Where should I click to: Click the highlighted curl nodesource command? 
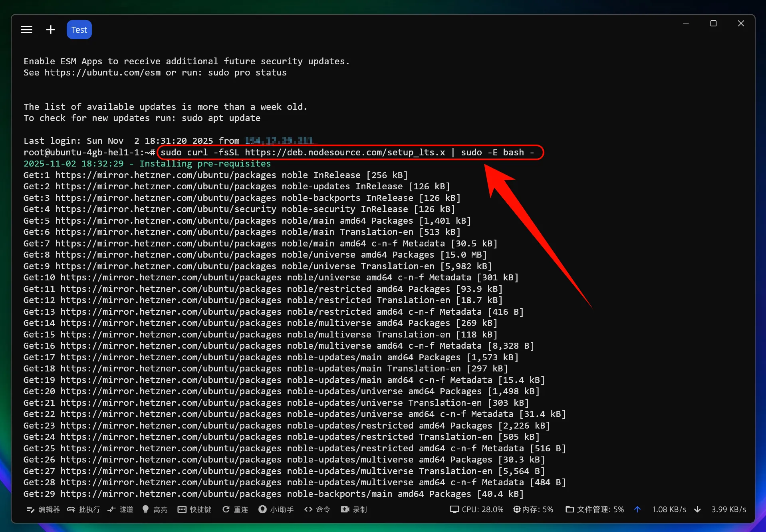[347, 152]
